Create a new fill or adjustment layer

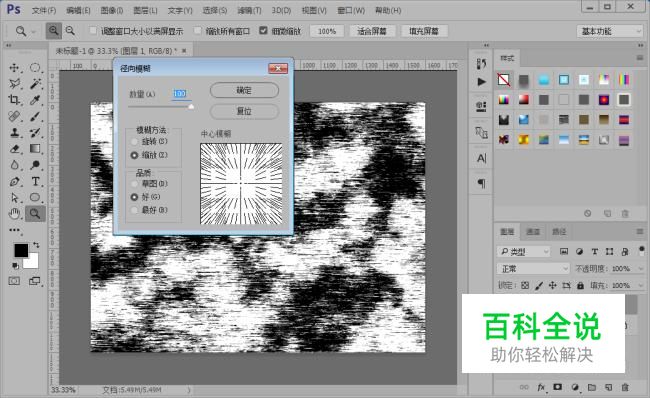point(575,387)
